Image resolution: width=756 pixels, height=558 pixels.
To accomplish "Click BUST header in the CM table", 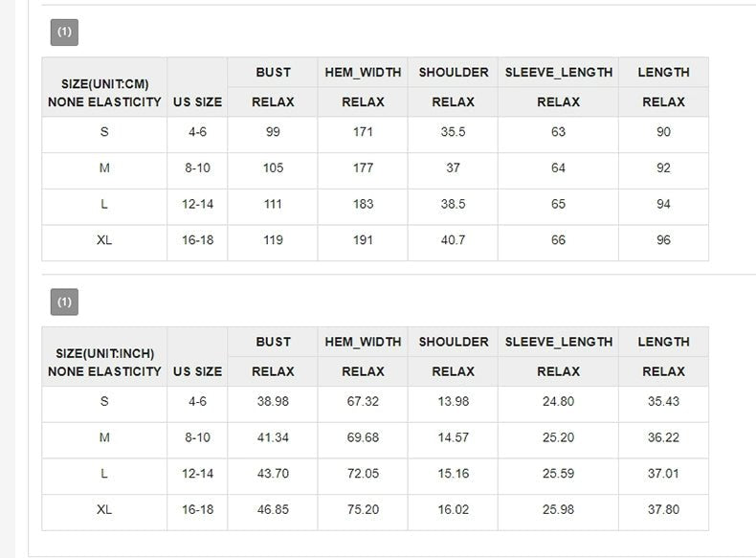I will click(x=273, y=72).
